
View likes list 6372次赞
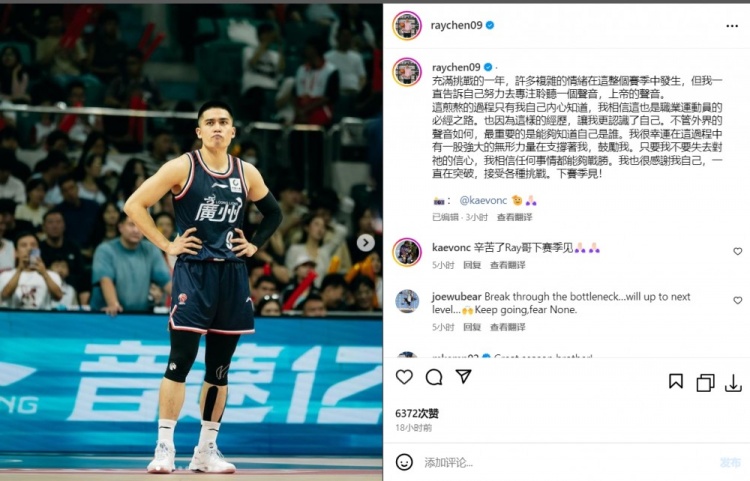(x=417, y=413)
